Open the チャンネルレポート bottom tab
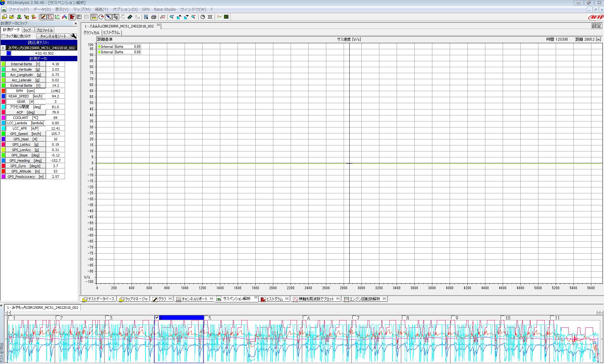Viewport: 604px width, 364px height. tap(194, 299)
